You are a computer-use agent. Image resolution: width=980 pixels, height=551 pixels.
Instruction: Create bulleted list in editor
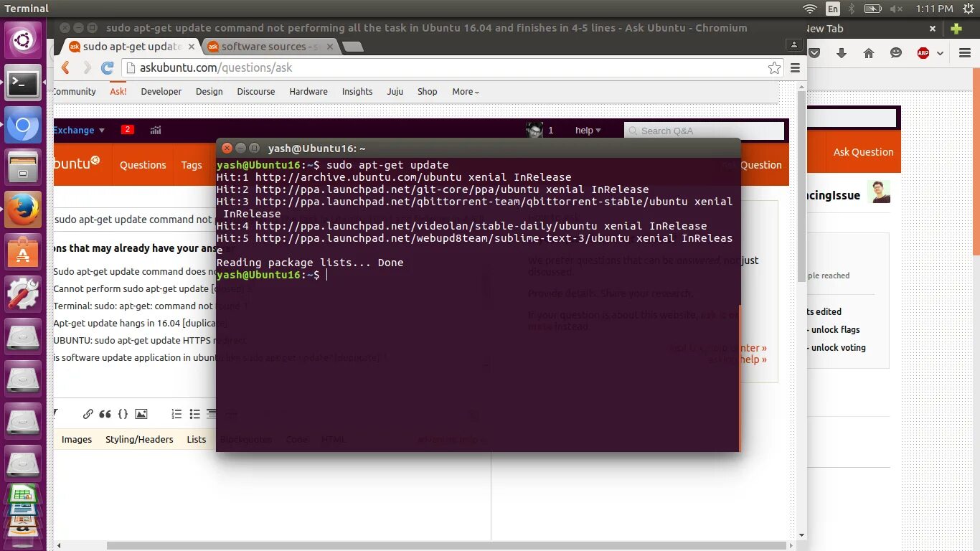pos(194,414)
